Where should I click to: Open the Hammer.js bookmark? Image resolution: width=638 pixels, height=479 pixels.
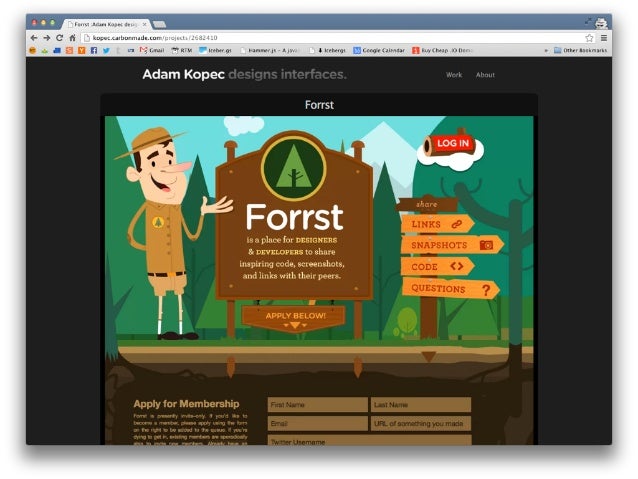point(270,50)
